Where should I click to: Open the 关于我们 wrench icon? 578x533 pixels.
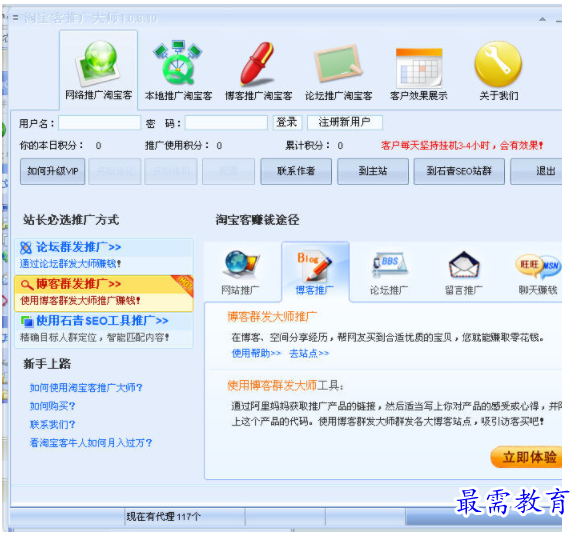pos(498,71)
